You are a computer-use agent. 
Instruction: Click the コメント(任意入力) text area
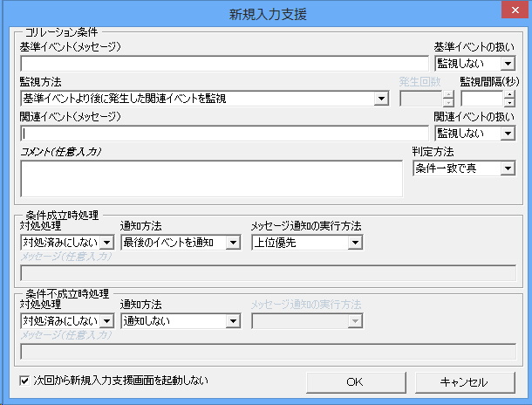click(212, 179)
